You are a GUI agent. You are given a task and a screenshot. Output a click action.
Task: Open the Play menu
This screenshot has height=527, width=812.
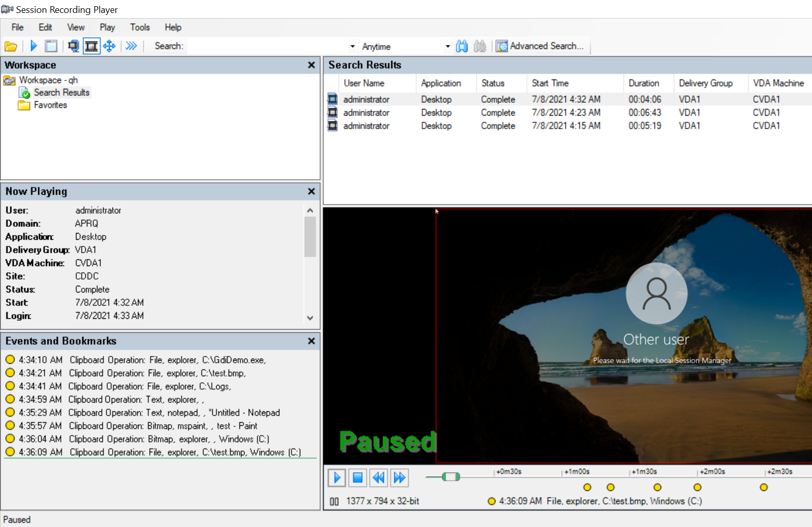107,27
